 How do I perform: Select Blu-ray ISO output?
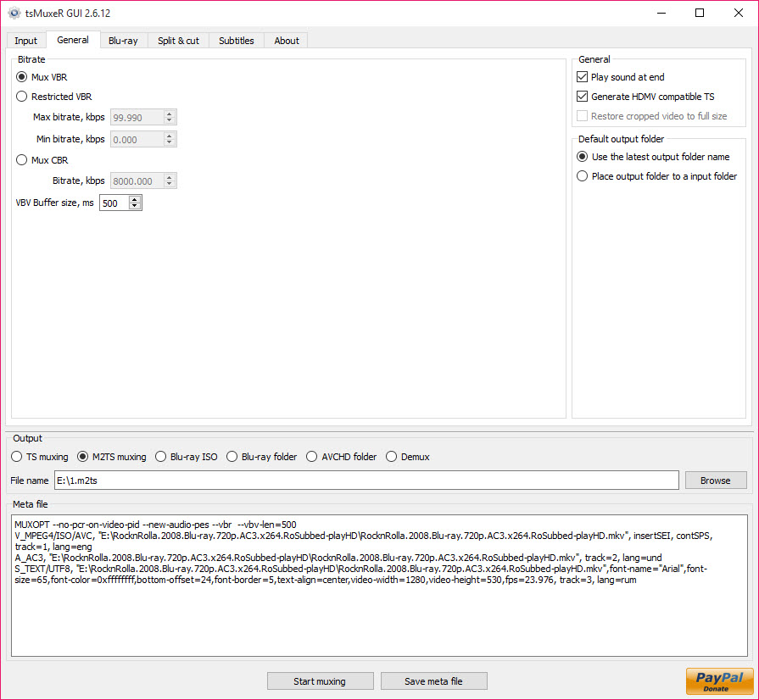[187, 457]
